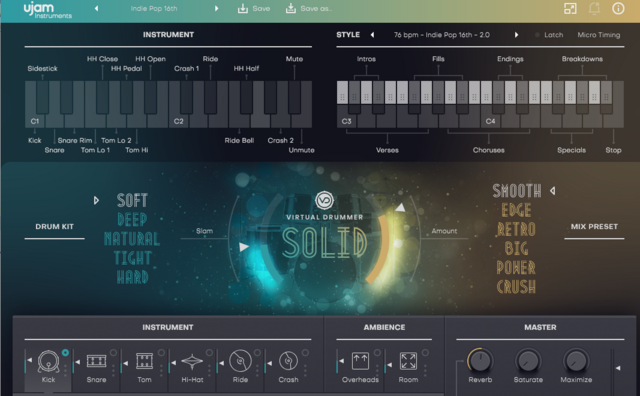Click the Virtual Drummer VD logo
The height and width of the screenshot is (396, 640).
click(324, 200)
